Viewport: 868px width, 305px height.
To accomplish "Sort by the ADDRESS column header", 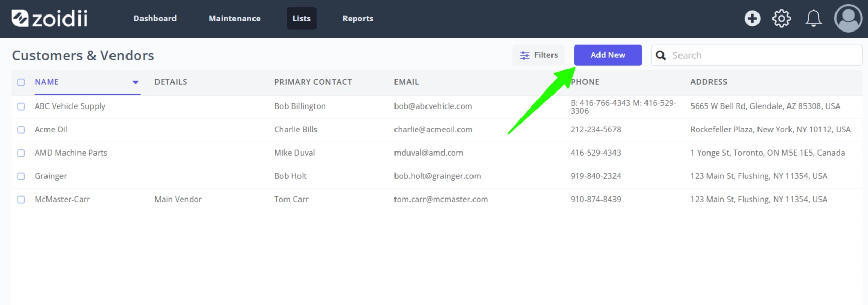I will tap(708, 82).
